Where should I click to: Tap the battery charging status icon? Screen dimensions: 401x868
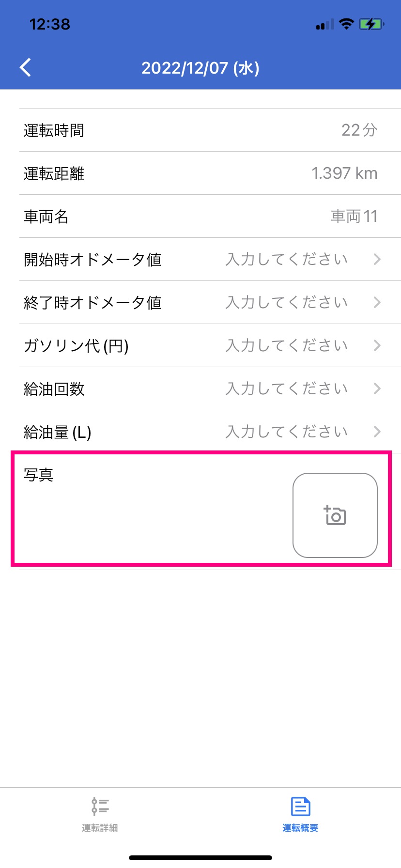[x=371, y=24]
